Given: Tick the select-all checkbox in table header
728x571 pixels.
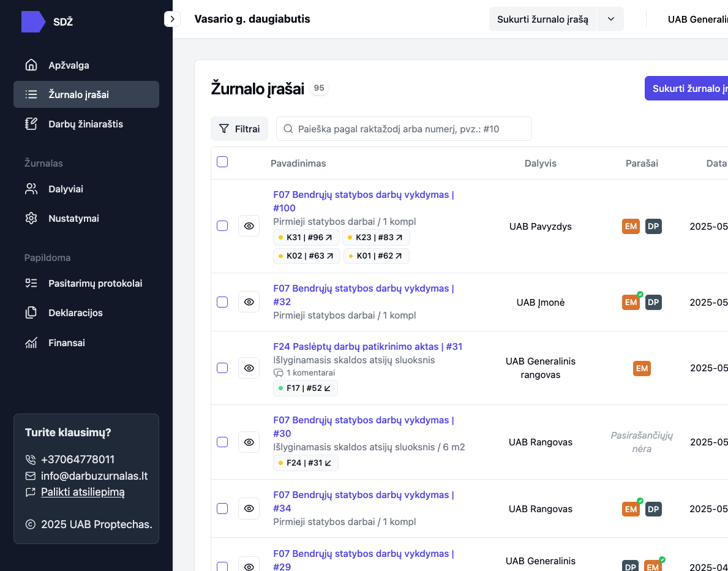Looking at the screenshot, I should 222,162.
